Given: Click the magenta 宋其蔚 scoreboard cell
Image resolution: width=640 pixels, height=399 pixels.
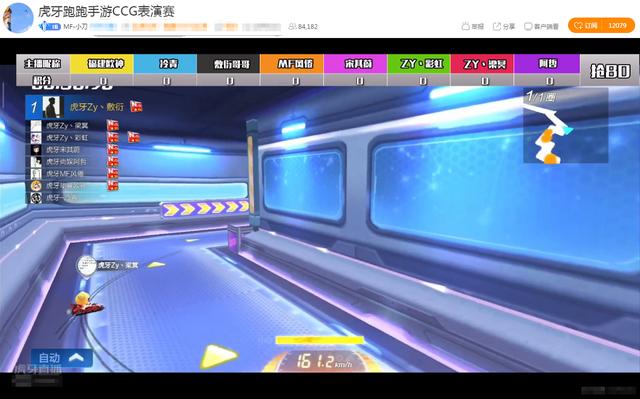Looking at the screenshot, I should [x=356, y=64].
